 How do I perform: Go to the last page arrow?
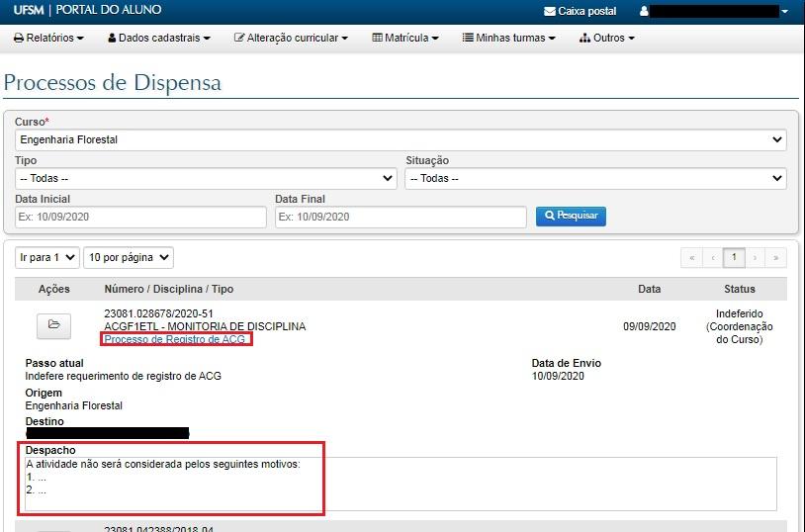[x=776, y=258]
